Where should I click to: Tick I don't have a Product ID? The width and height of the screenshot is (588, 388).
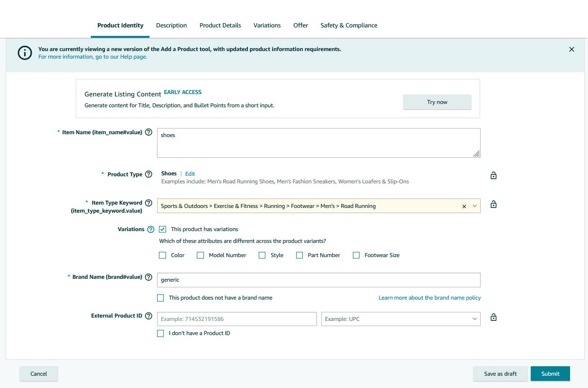[x=160, y=333]
